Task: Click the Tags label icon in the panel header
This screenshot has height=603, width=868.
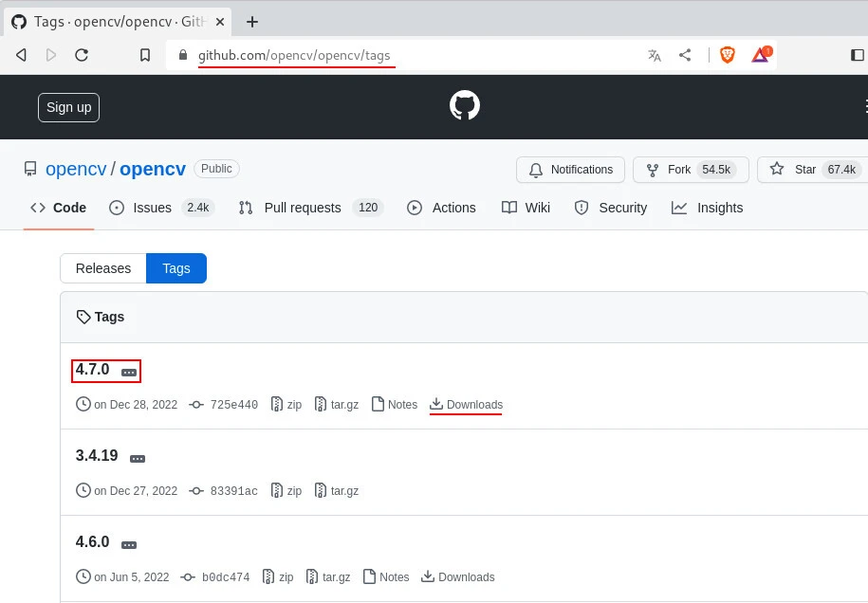Action: pyautogui.click(x=83, y=317)
